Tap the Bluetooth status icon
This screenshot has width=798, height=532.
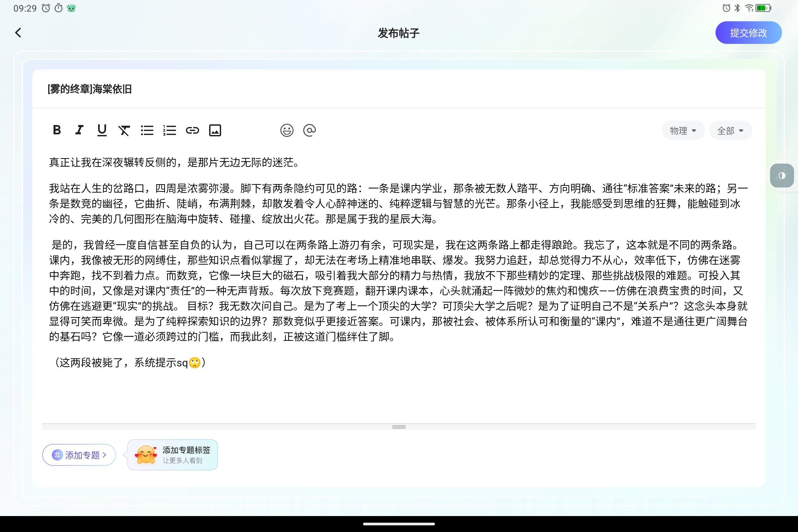pyautogui.click(x=737, y=8)
